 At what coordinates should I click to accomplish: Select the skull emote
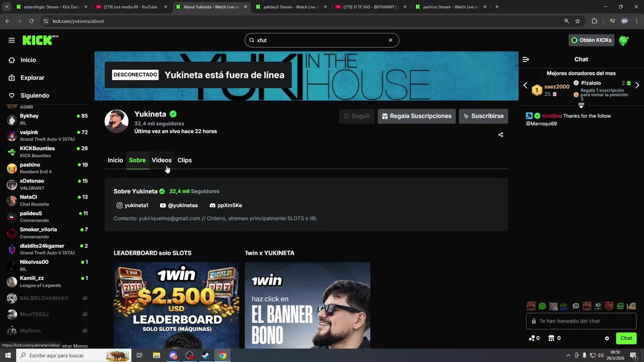(576, 306)
